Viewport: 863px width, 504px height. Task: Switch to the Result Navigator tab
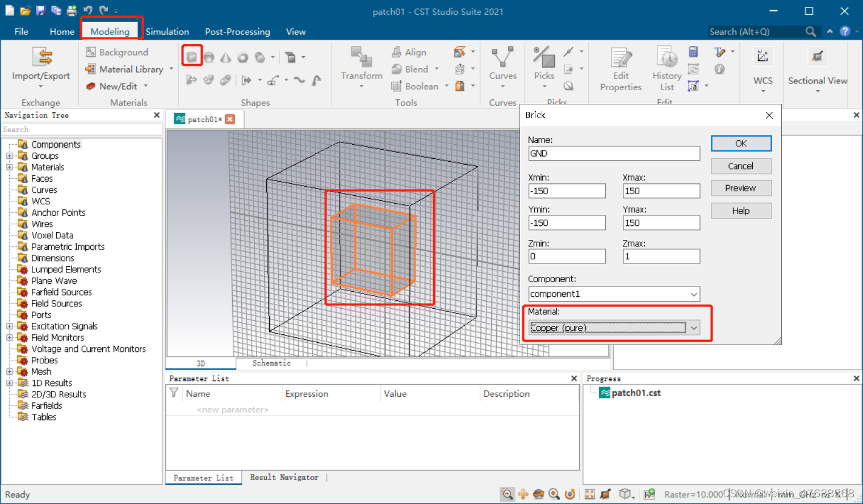(284, 477)
